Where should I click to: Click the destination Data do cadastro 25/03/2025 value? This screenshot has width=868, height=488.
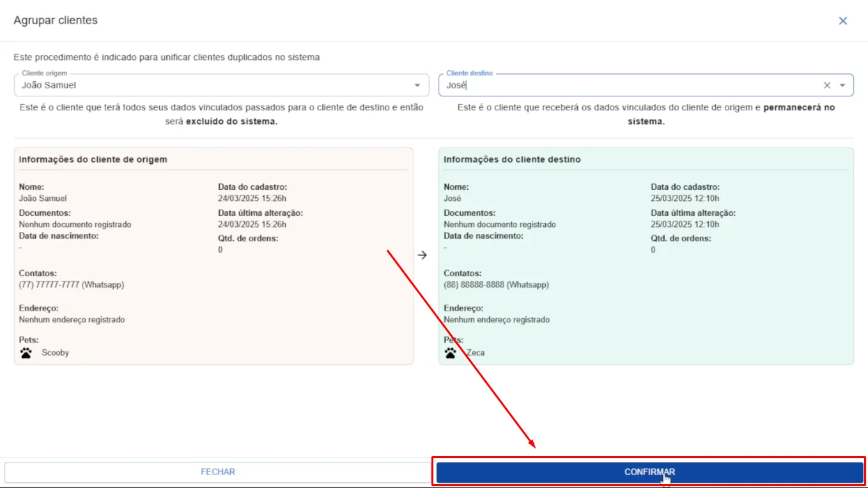[x=685, y=199]
